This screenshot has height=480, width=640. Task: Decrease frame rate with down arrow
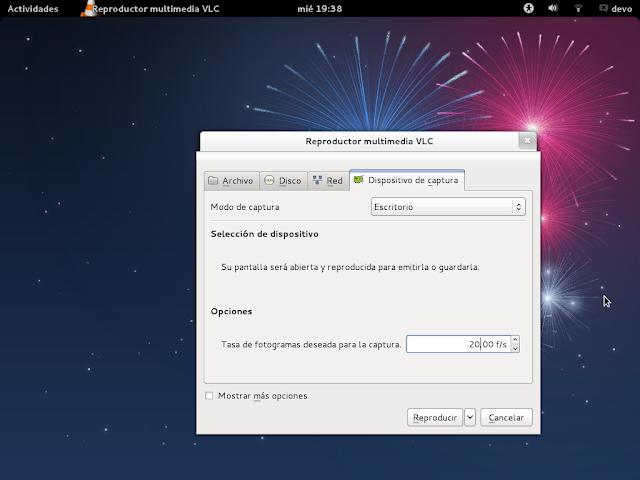(515, 349)
